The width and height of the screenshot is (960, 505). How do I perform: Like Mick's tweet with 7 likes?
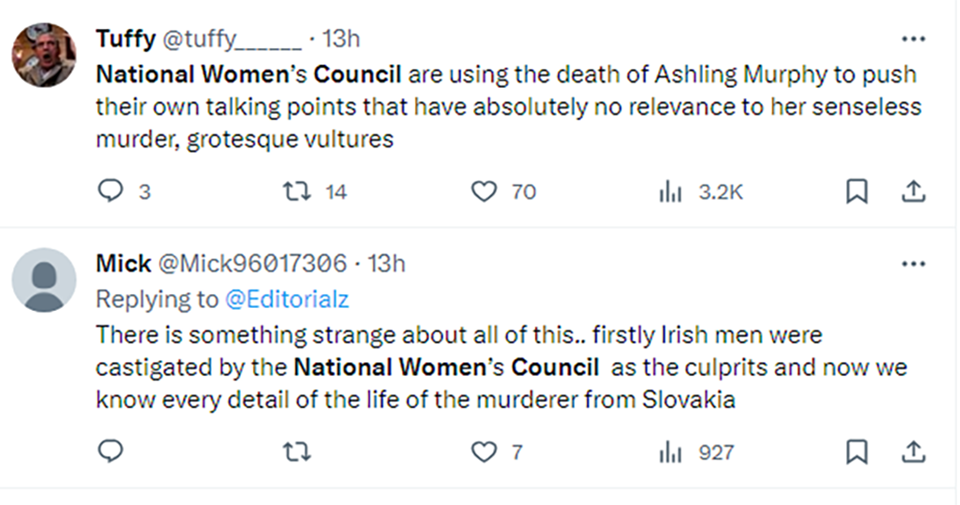[484, 452]
